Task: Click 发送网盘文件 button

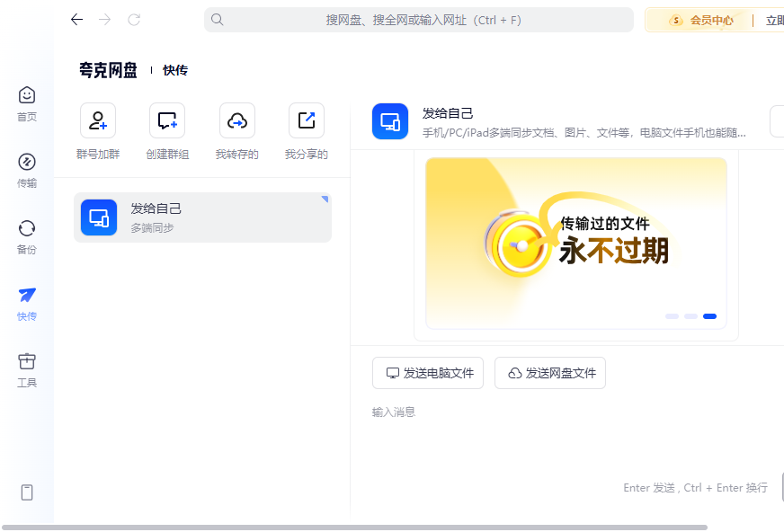Action: (x=550, y=373)
